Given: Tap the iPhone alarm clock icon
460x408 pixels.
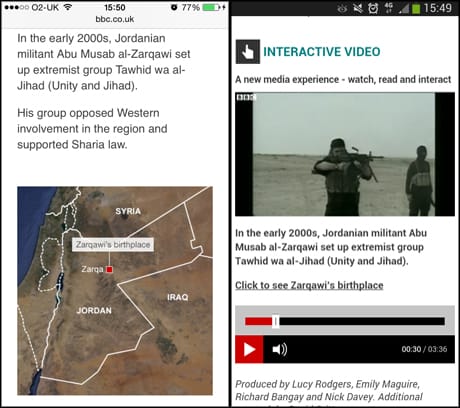Looking at the screenshot, I should point(174,7).
